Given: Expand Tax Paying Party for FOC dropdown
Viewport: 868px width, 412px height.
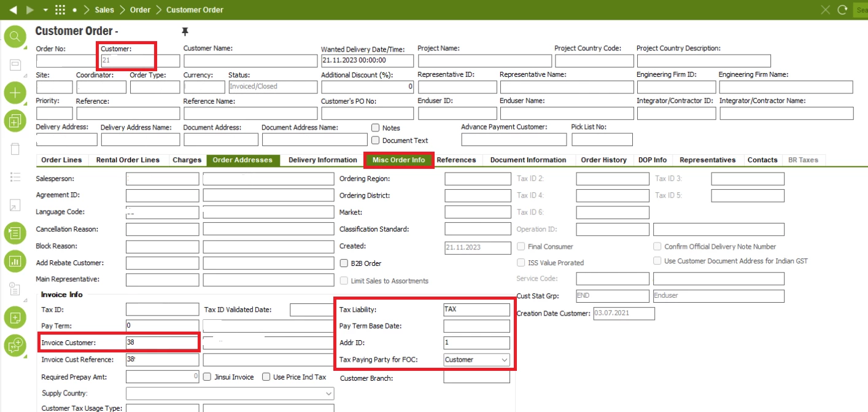Looking at the screenshot, I should point(505,360).
